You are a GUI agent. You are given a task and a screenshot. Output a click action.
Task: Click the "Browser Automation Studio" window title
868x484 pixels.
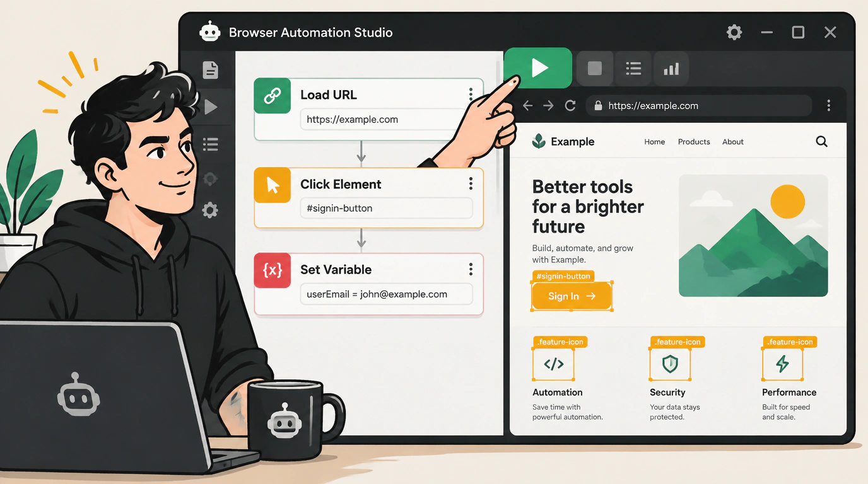(310, 32)
